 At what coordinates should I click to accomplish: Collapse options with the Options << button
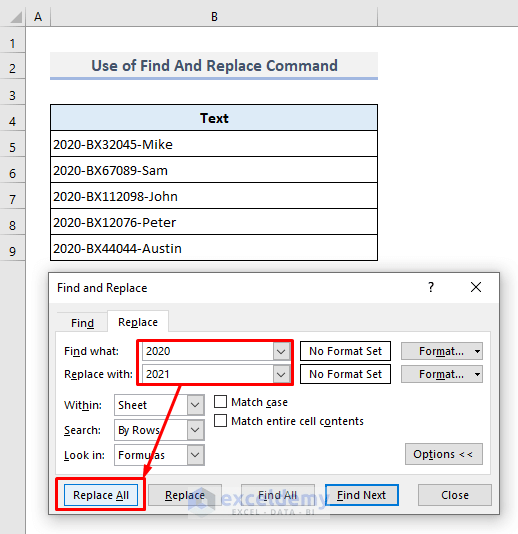pyautogui.click(x=444, y=454)
